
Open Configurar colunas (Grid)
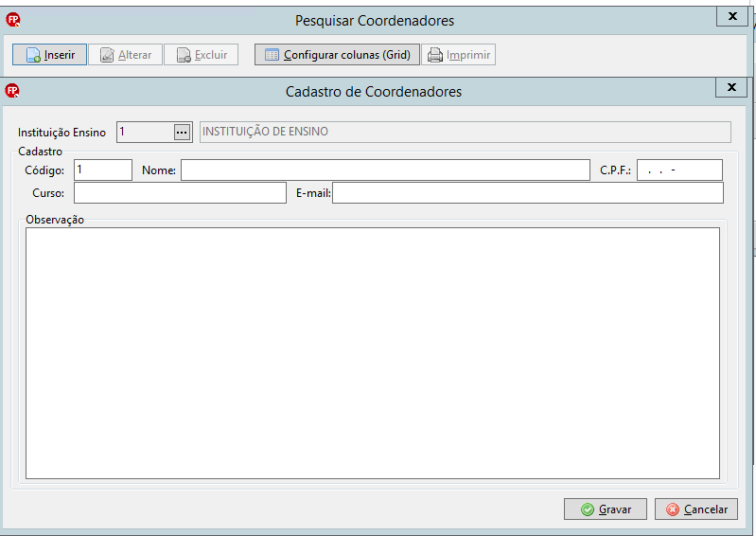click(x=337, y=55)
